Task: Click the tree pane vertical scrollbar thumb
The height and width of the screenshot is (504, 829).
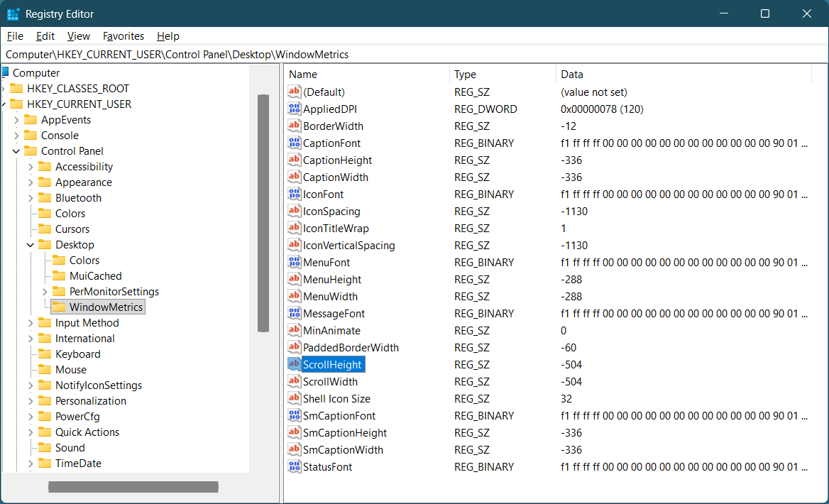Action: (x=263, y=213)
